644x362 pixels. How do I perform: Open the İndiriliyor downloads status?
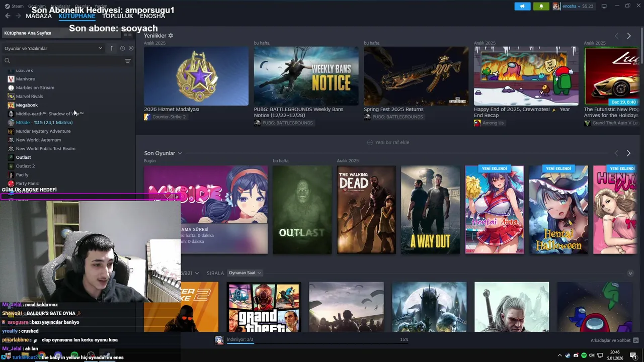[240, 340]
